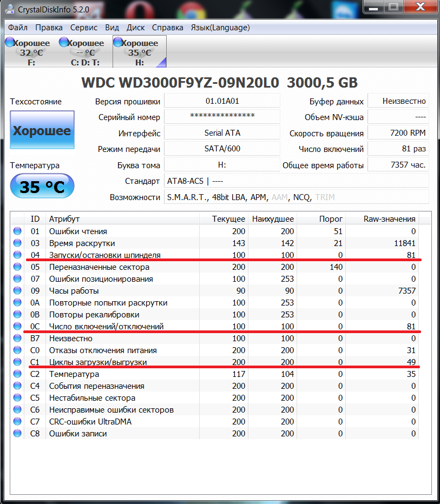This screenshot has width=440, height=504.
Task: Click the TRIM feature text
Action: coord(325,197)
